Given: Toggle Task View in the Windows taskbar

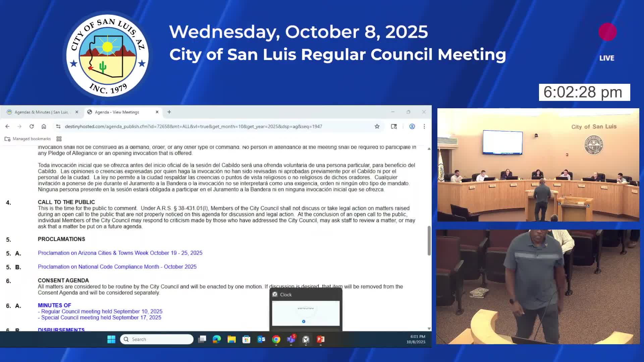Looking at the screenshot, I should click(x=202, y=340).
